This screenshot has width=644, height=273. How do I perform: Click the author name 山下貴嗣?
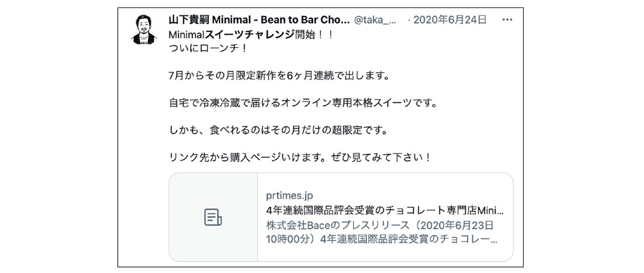(x=189, y=20)
